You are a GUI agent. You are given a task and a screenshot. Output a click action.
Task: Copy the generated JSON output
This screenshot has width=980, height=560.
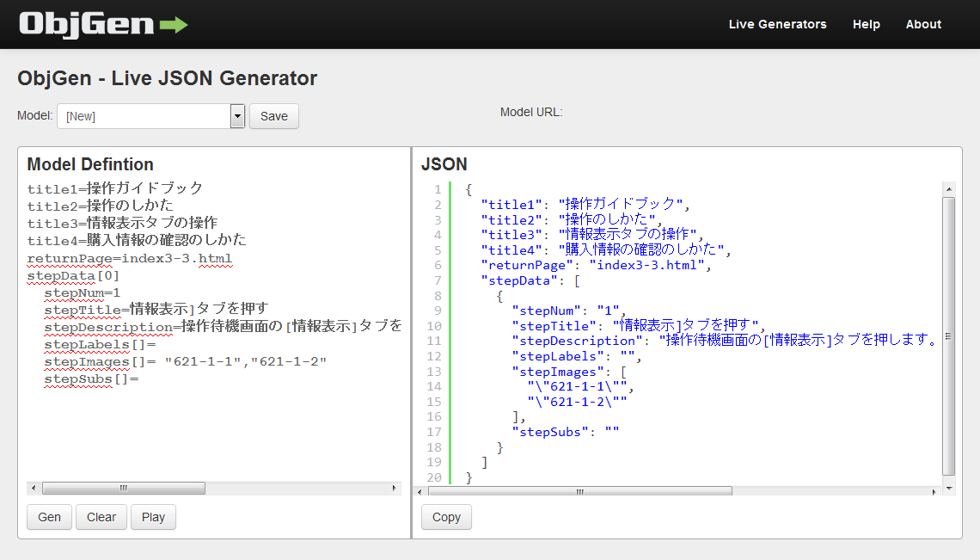(445, 517)
